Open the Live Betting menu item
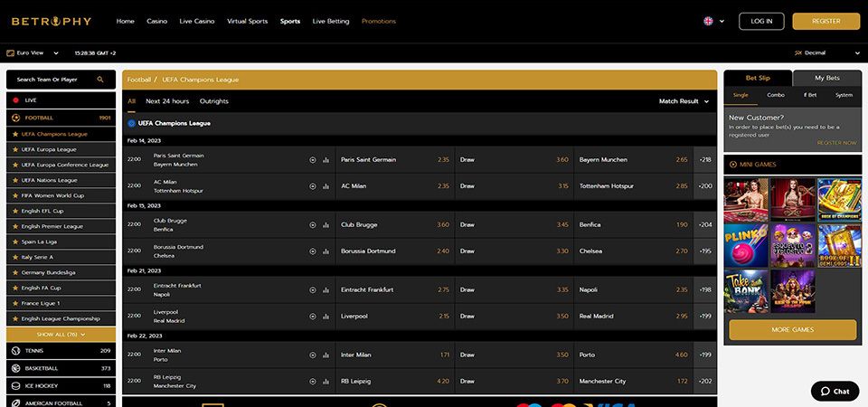The height and width of the screenshot is (407, 868). click(x=331, y=22)
